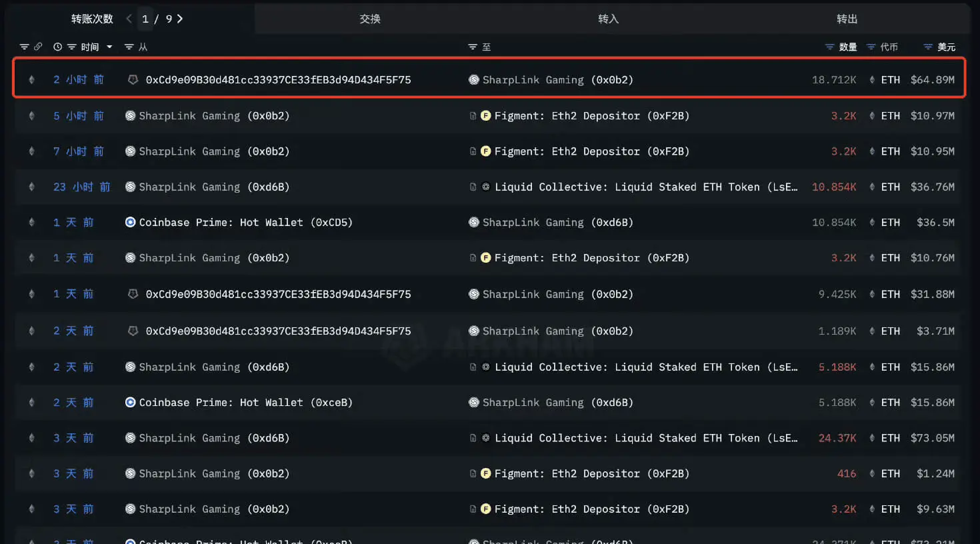The width and height of the screenshot is (980, 544).
Task: Open the 美元 column filter
Action: 928,47
